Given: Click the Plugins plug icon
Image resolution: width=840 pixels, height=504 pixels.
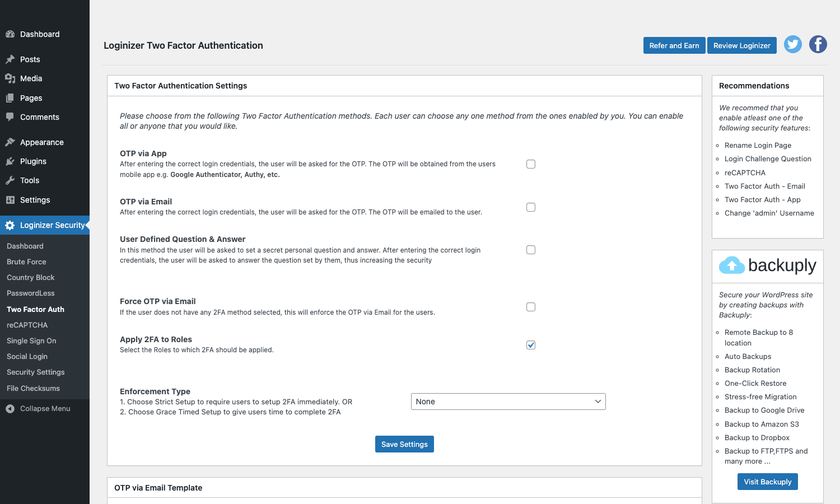Looking at the screenshot, I should click(10, 161).
